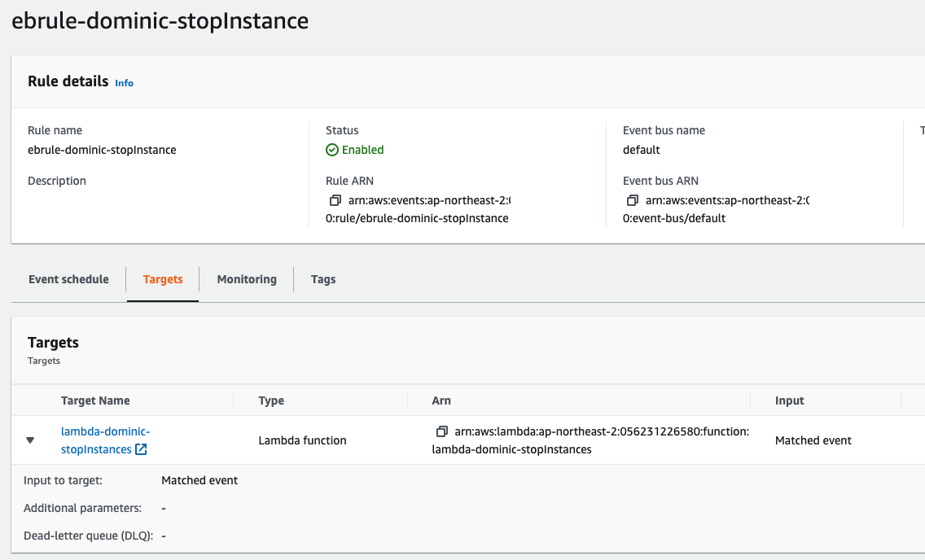Click the Type column header
Screen dimensions: 925x560
(271, 400)
